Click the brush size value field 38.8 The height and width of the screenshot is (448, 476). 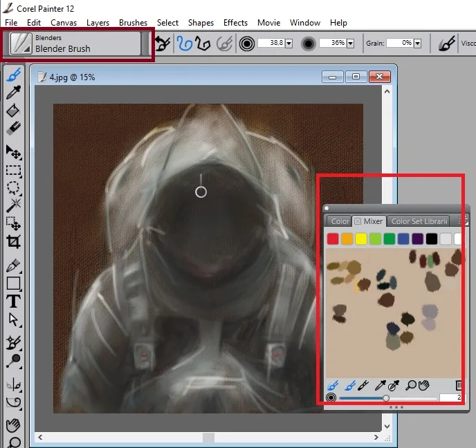tap(271, 43)
